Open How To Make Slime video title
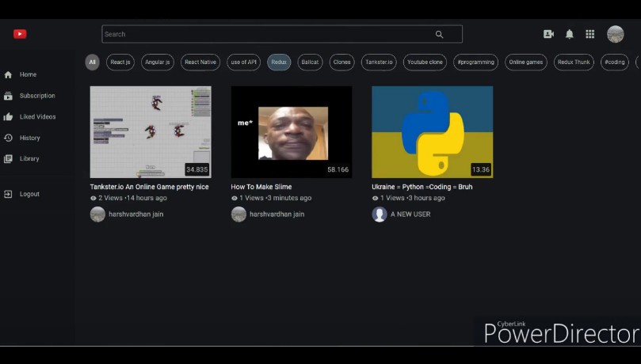 tap(261, 187)
